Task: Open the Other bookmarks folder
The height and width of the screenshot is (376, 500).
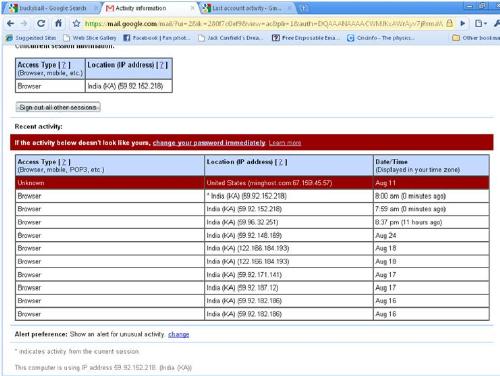Action: [476, 38]
